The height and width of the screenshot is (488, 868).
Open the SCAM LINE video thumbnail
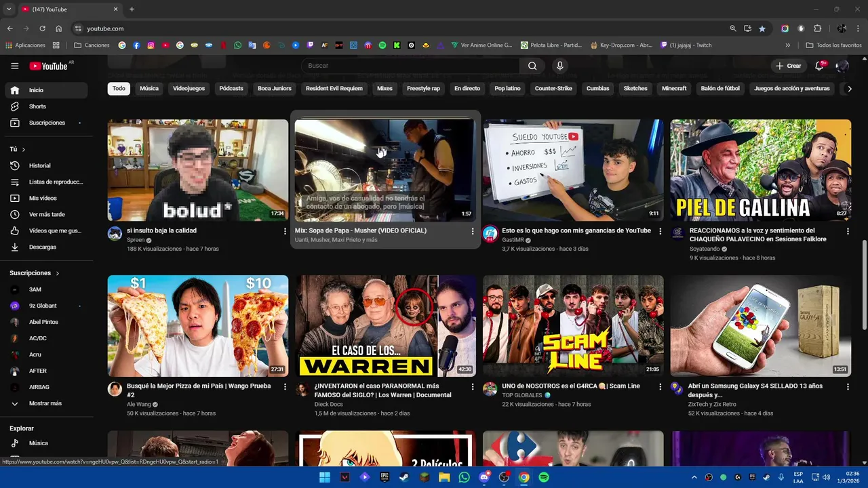[x=573, y=326]
